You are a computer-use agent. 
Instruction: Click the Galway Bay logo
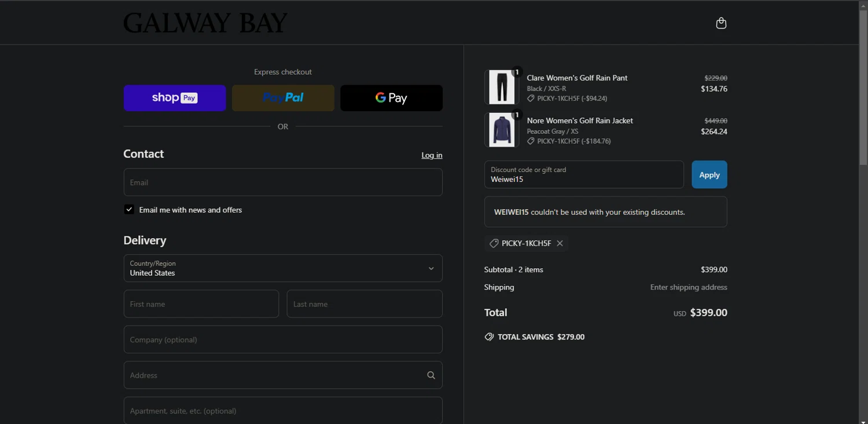point(205,23)
